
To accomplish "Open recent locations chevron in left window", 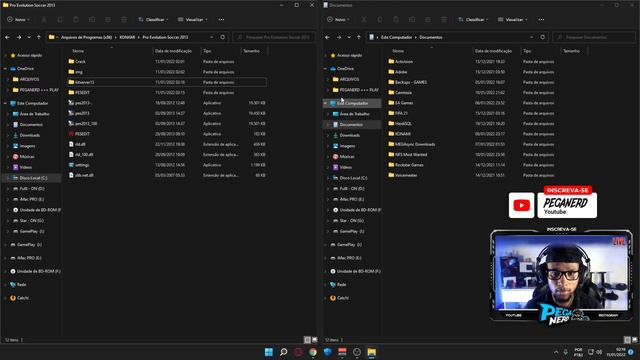I will [x=29, y=37].
